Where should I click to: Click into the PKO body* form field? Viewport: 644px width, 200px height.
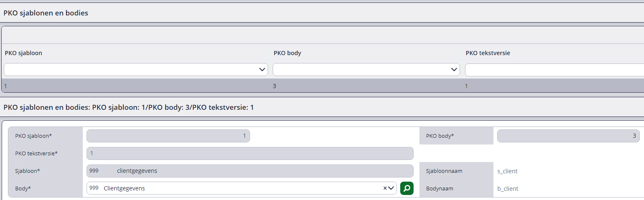[x=568, y=136]
